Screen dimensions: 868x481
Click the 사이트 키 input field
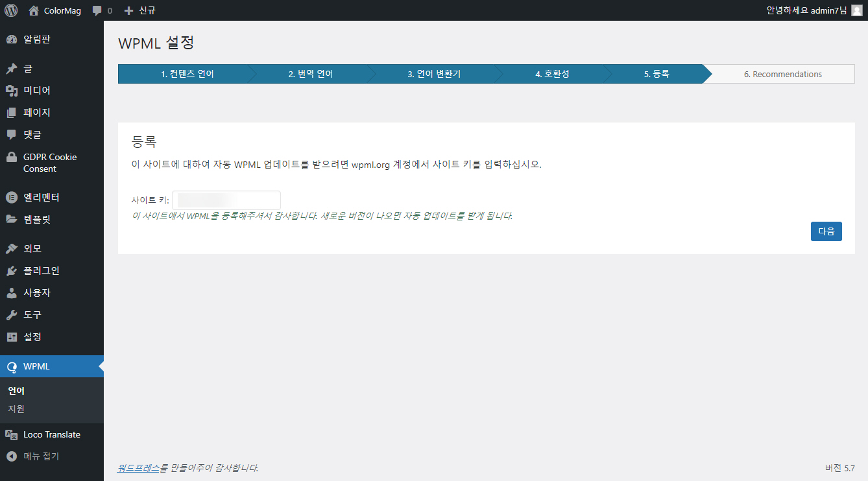click(226, 200)
